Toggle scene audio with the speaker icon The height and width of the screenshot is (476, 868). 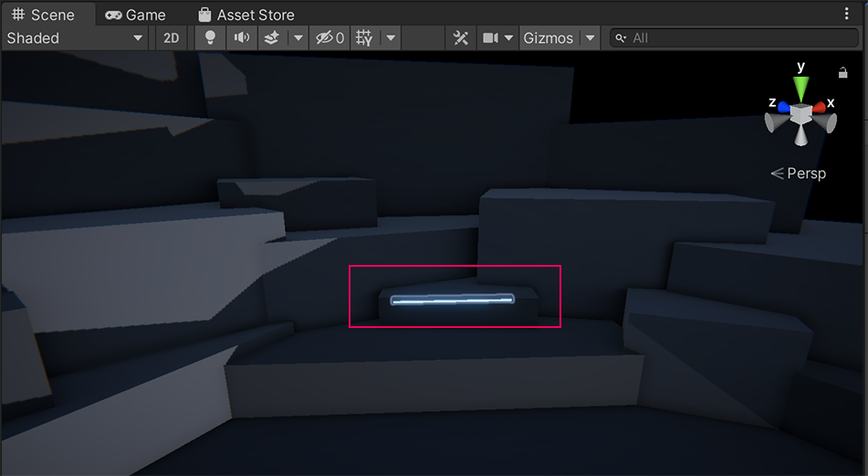click(241, 37)
